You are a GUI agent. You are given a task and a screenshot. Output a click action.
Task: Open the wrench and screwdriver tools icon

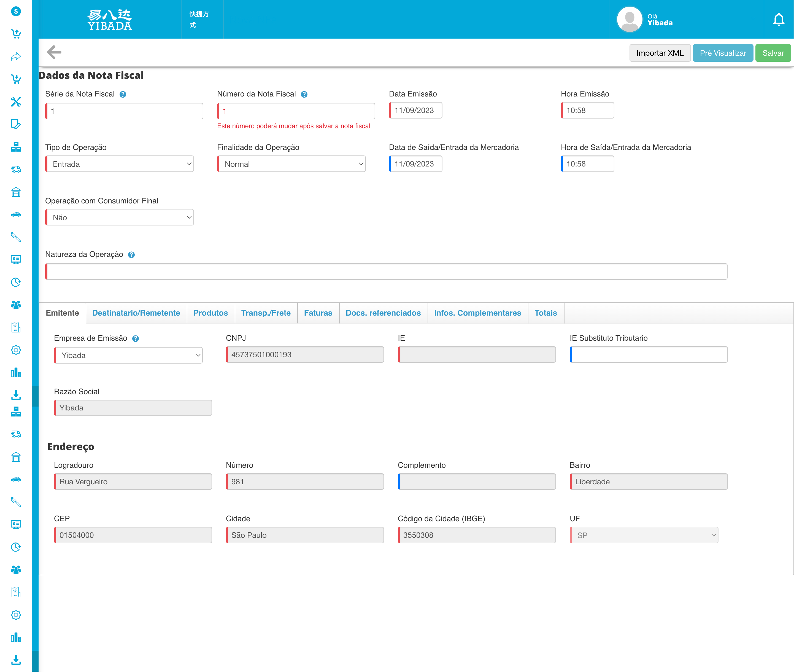coord(16,102)
